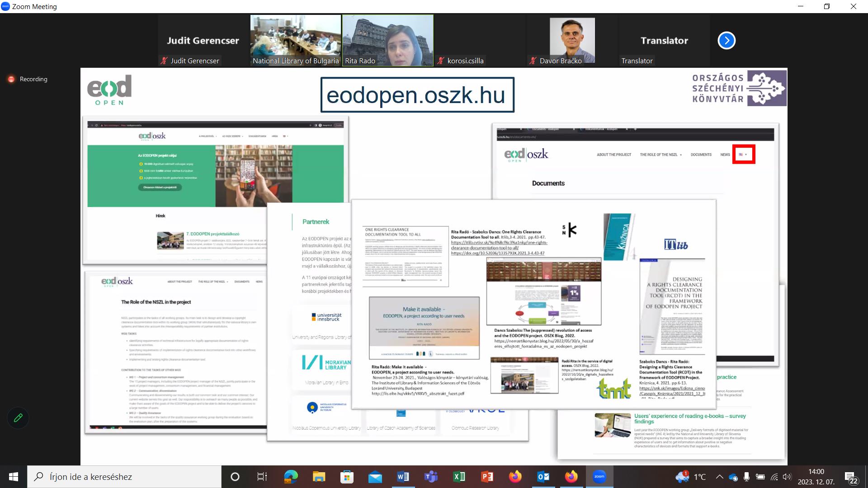Click the Documents heading on slide
The height and width of the screenshot is (488, 868).
548,183
